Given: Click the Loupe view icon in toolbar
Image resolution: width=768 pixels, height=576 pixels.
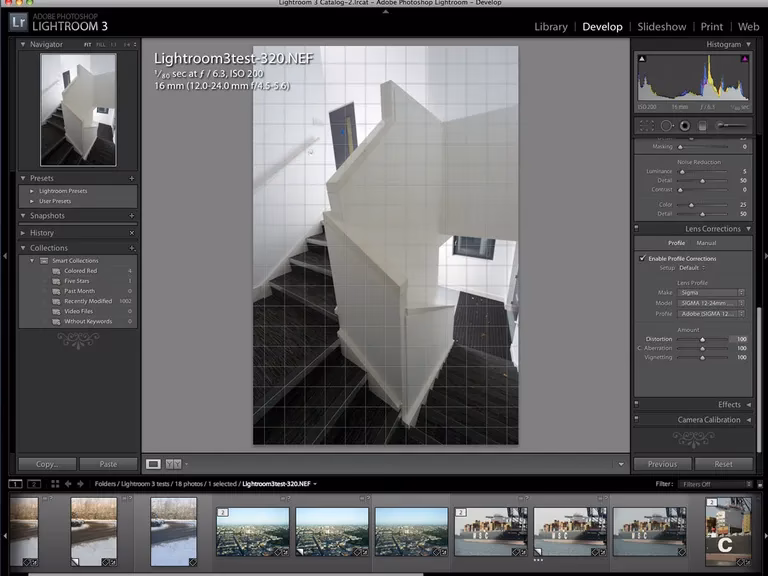Looking at the screenshot, I should click(x=153, y=464).
